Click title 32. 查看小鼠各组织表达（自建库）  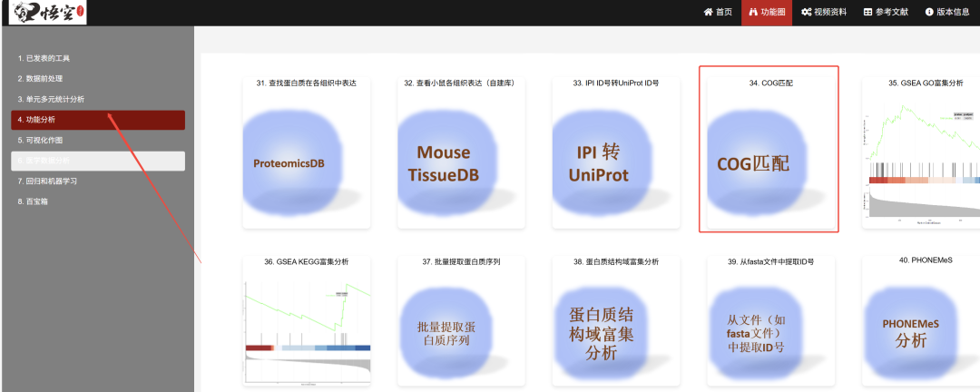pos(463,83)
